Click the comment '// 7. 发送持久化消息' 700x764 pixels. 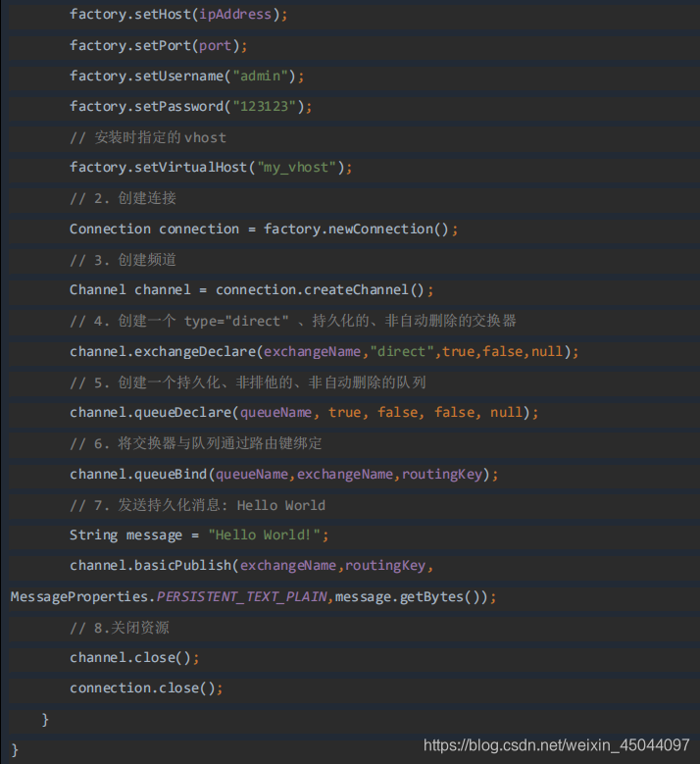click(x=197, y=505)
